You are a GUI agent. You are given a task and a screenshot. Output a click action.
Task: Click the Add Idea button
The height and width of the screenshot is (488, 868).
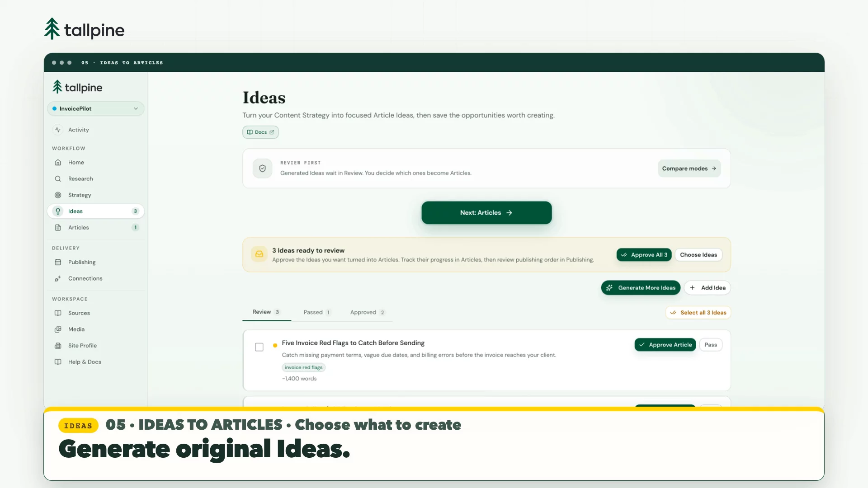tap(708, 288)
